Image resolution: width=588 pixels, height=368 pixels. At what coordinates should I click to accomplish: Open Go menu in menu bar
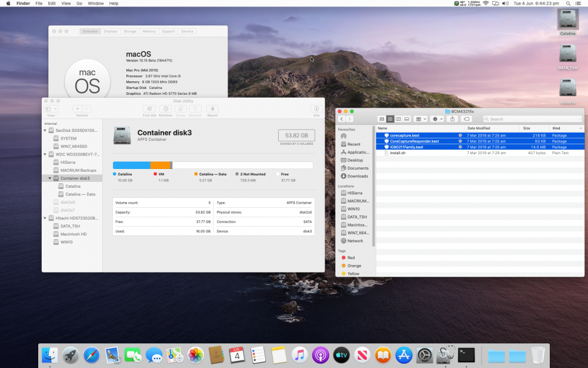(x=79, y=4)
